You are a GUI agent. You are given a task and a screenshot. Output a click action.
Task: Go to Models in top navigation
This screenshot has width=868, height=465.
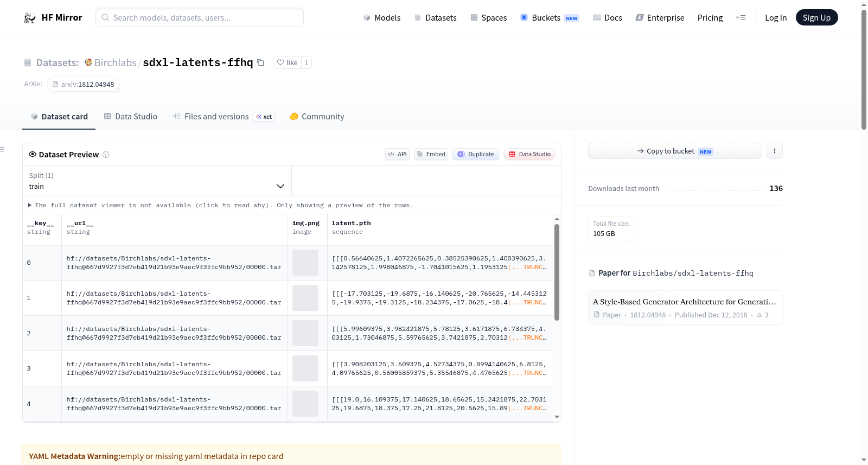tap(382, 18)
